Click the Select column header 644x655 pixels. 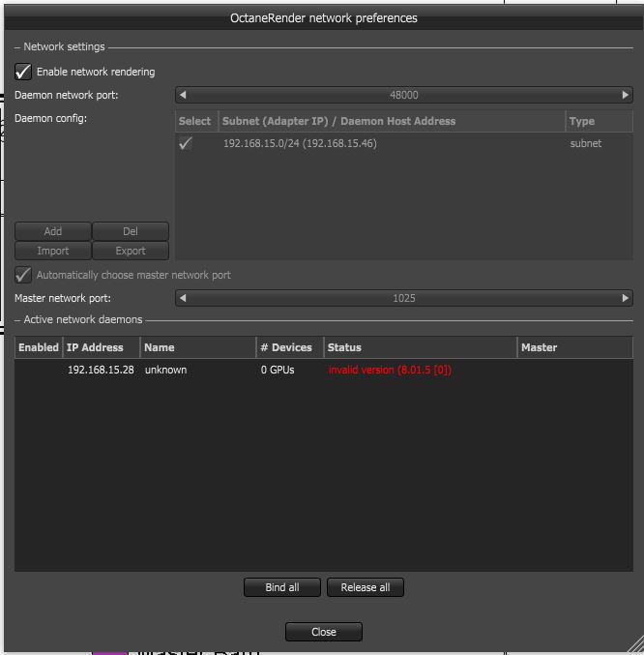[196, 121]
